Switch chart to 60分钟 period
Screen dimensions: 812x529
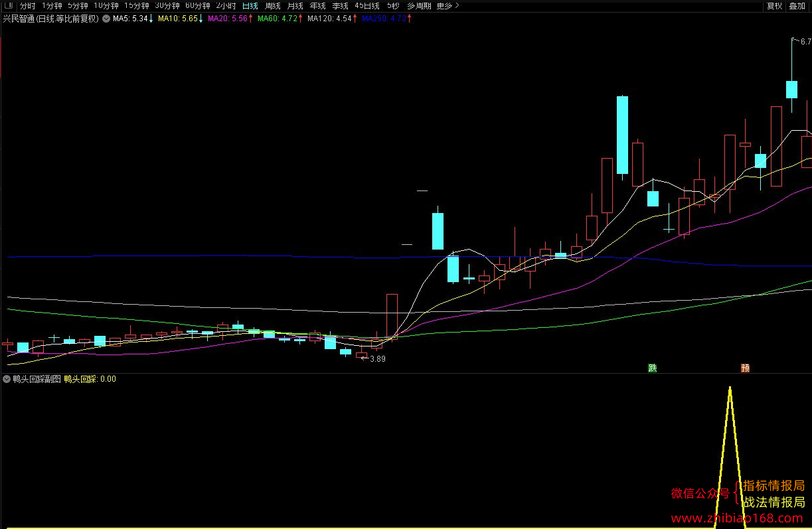(198, 6)
